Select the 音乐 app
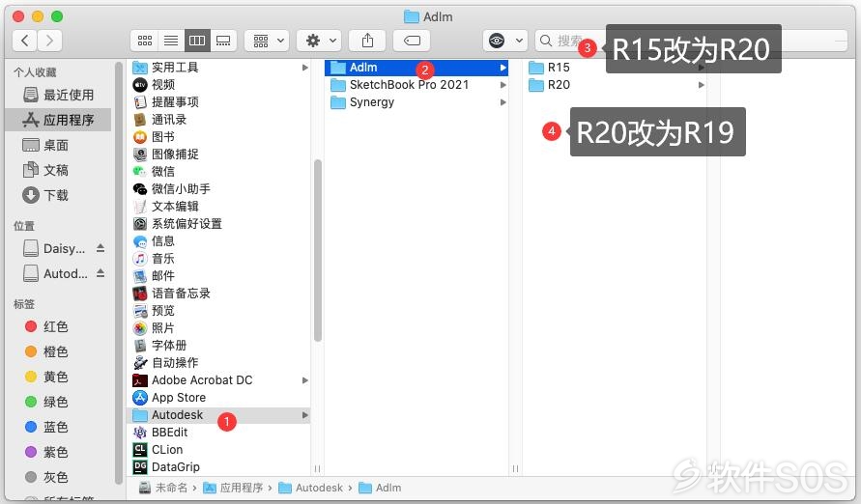 pos(219,259)
